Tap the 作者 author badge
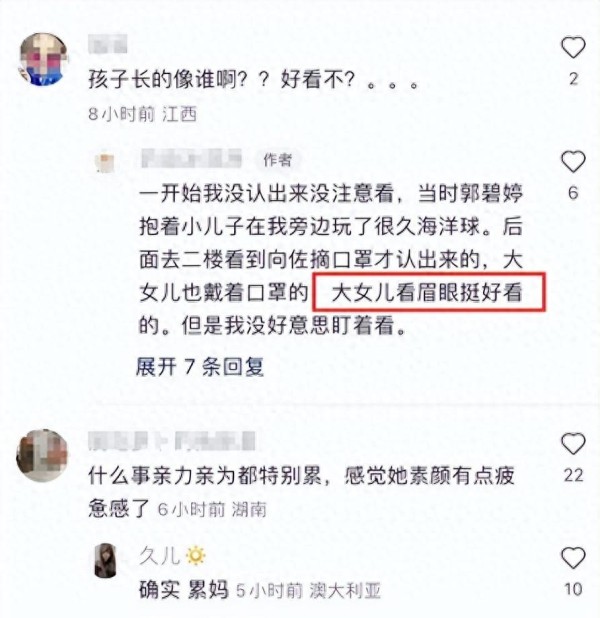The width and height of the screenshot is (600, 618). tap(278, 160)
